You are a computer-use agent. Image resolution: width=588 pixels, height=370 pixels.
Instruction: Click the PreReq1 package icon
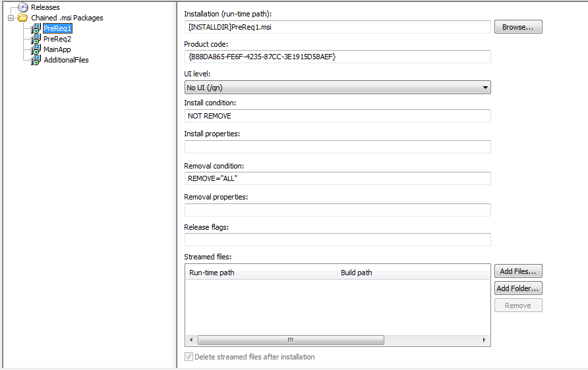point(36,28)
